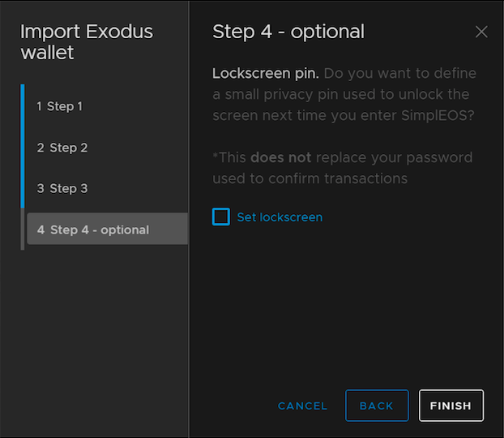Viewport: 504px width, 438px height.
Task: Click Finish to complete the import
Action: pos(451,406)
